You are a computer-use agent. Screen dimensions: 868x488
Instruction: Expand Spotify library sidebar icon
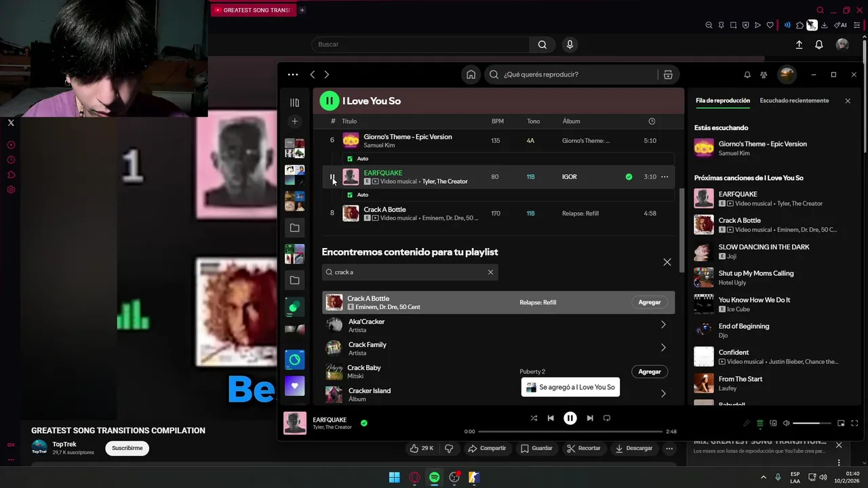pos(294,102)
